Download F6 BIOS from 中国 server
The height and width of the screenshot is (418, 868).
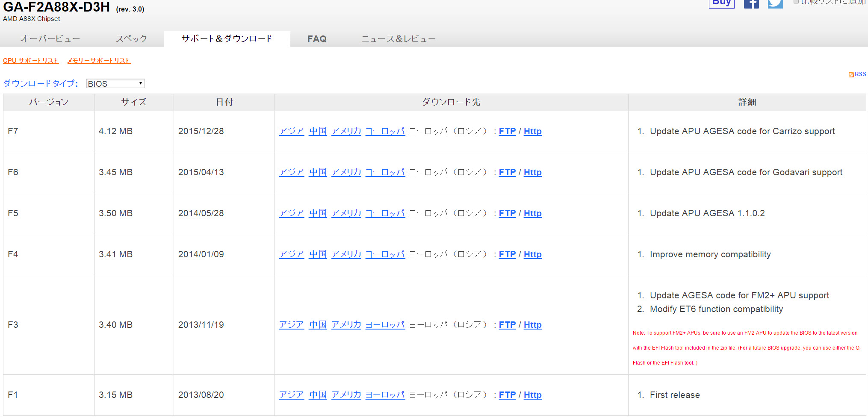pyautogui.click(x=318, y=172)
